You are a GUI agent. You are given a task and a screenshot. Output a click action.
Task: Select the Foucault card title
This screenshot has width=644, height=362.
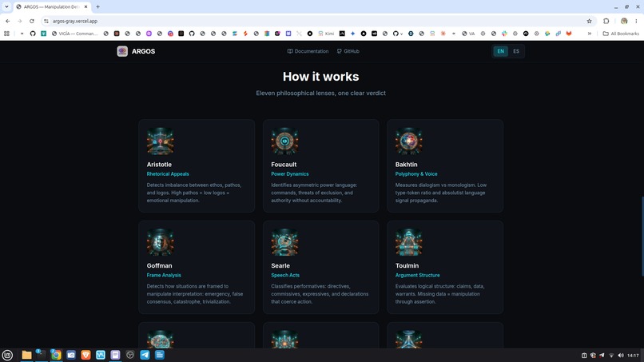[284, 165]
